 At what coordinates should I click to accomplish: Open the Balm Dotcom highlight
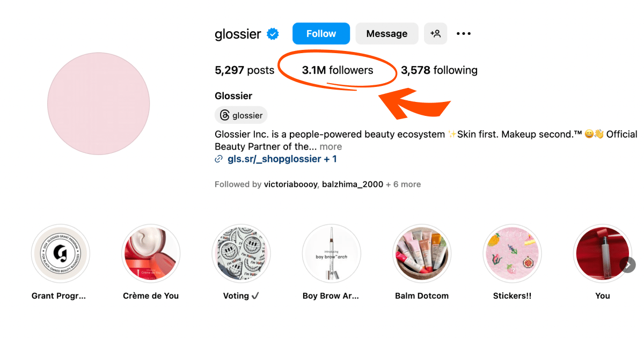[x=422, y=253]
